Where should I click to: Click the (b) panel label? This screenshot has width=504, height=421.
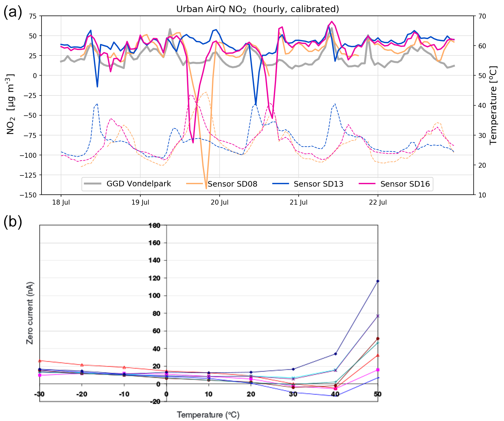13,222
